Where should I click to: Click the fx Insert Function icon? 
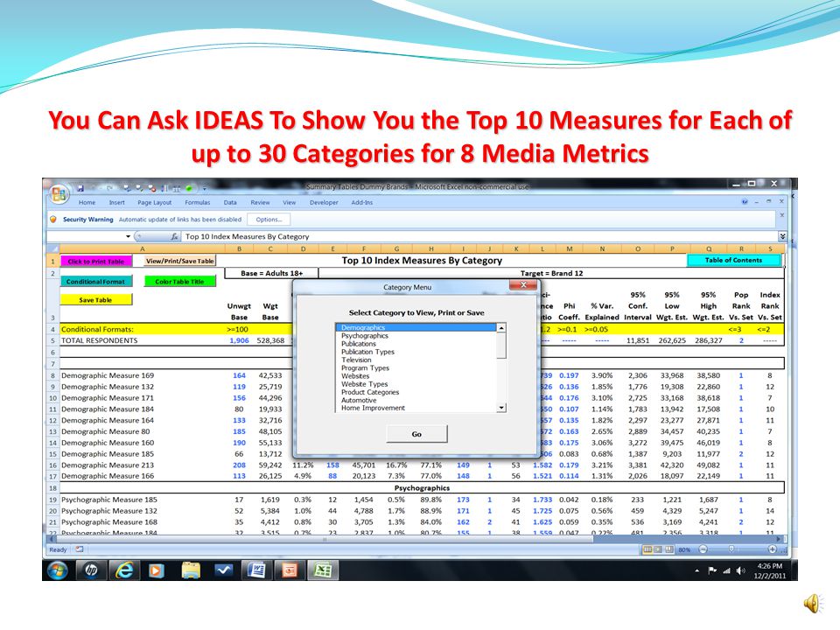tap(174, 236)
